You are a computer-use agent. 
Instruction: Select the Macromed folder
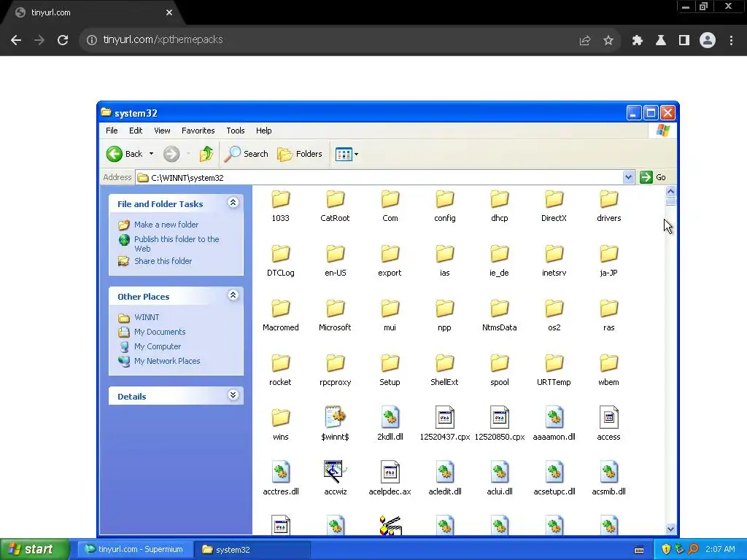click(x=281, y=315)
